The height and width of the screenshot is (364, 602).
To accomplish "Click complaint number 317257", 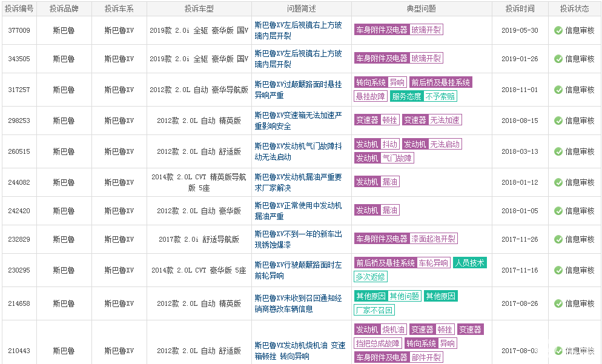I will point(19,90).
